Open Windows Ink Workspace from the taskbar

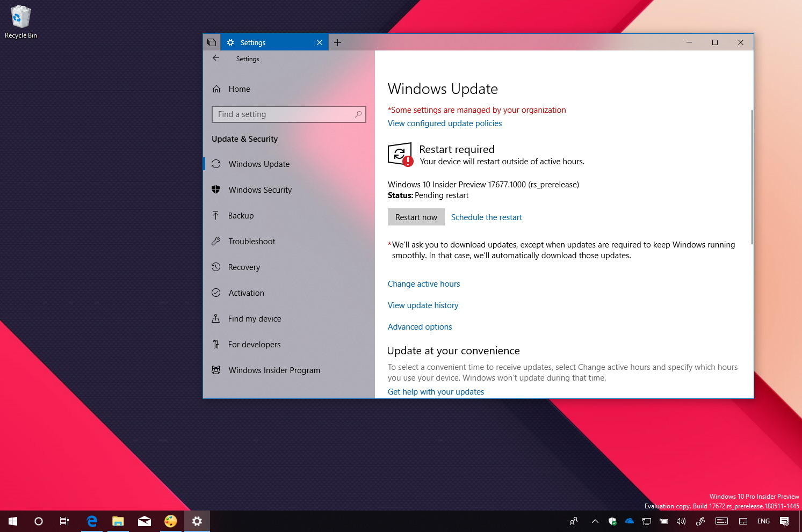[700, 521]
